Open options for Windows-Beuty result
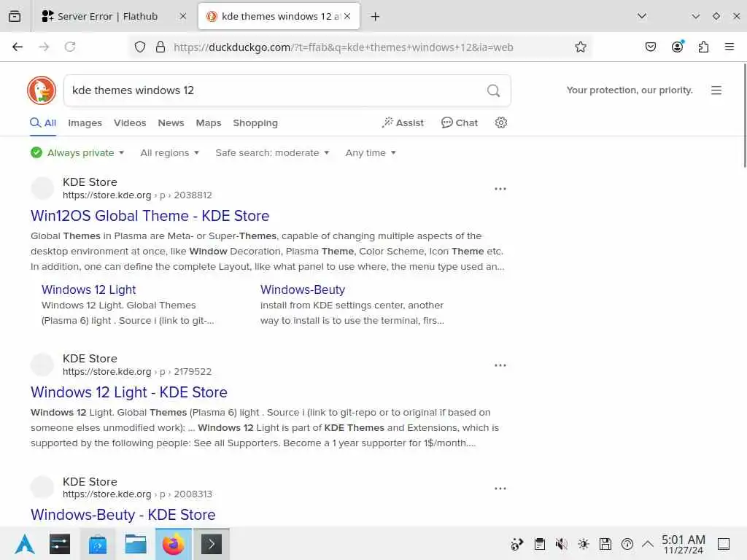The height and width of the screenshot is (560, 747). (500, 489)
